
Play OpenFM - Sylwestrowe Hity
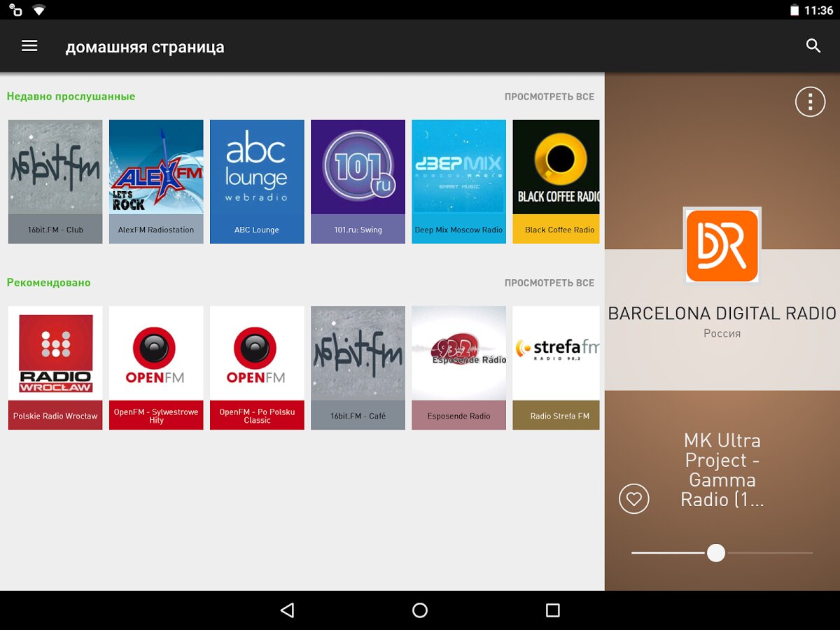156,367
